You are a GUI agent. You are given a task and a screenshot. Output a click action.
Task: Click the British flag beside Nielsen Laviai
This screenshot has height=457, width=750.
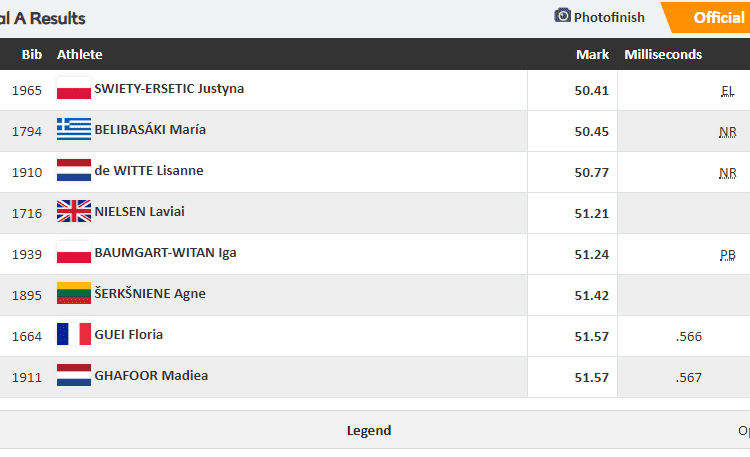(74, 212)
